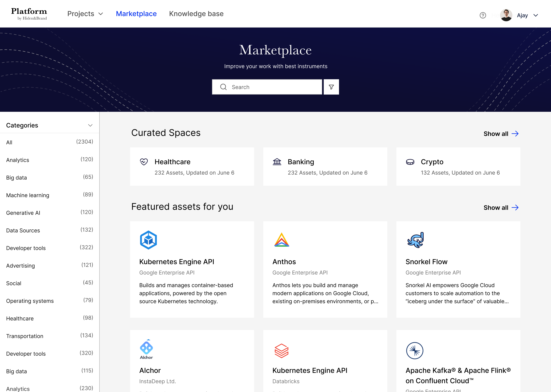This screenshot has height=392, width=551.
Task: Select the Generative AI category
Action: (x=50, y=213)
